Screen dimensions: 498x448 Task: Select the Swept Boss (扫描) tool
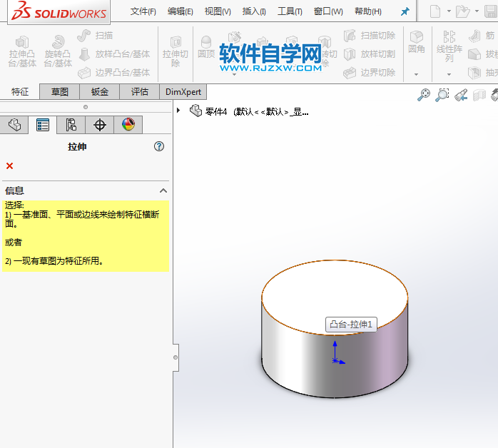(x=95, y=35)
